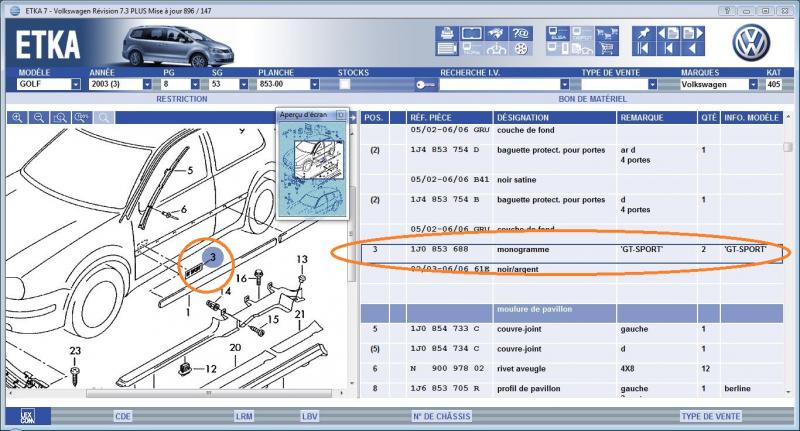Select part row 1J6 853 705 R
800x431 pixels.
pyautogui.click(x=571, y=389)
